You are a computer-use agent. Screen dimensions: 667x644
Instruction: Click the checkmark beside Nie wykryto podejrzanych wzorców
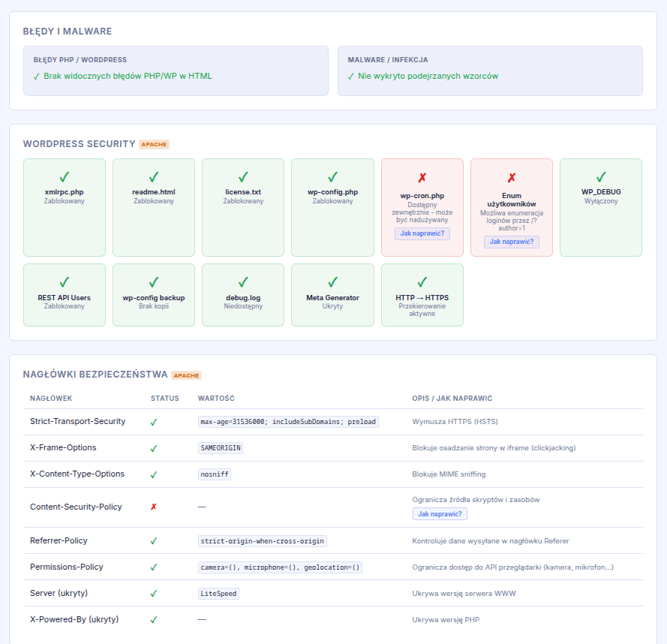click(350, 77)
